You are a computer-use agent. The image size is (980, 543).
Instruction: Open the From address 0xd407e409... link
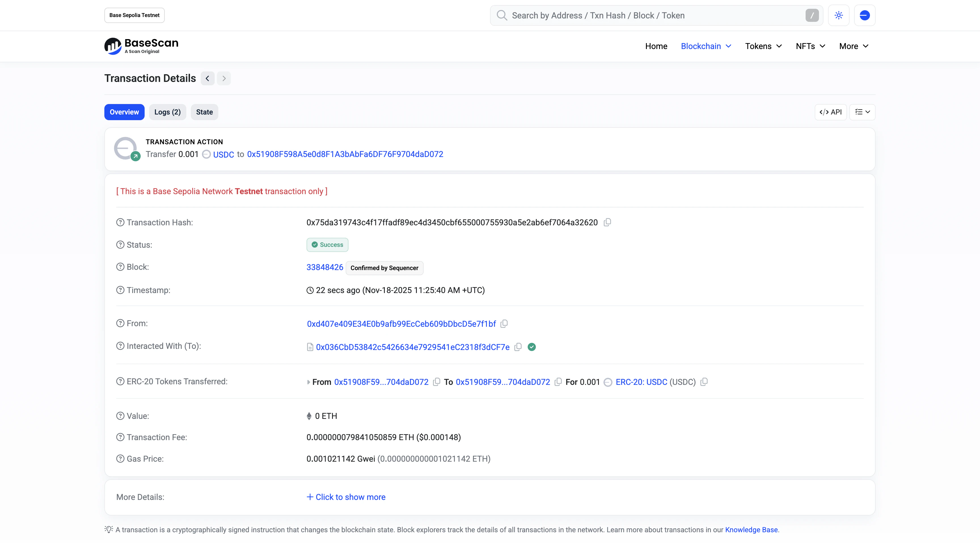(x=401, y=324)
